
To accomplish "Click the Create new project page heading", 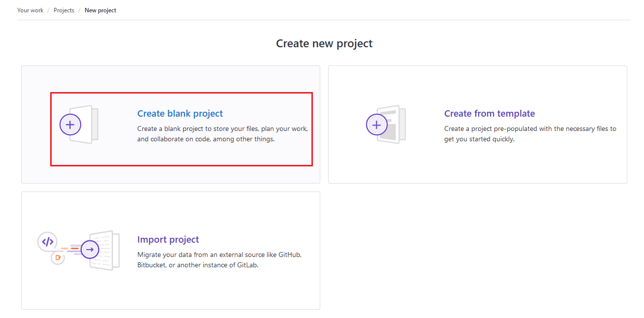I will click(324, 43).
